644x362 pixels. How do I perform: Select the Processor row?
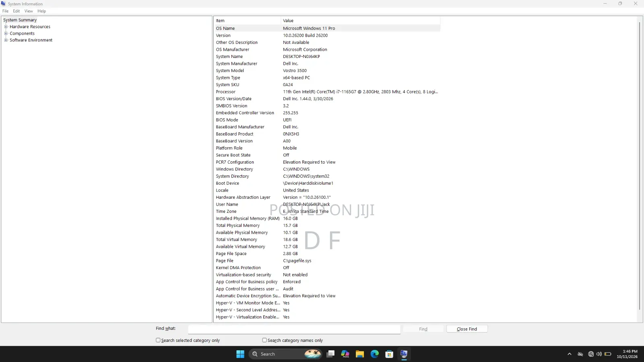327,92
